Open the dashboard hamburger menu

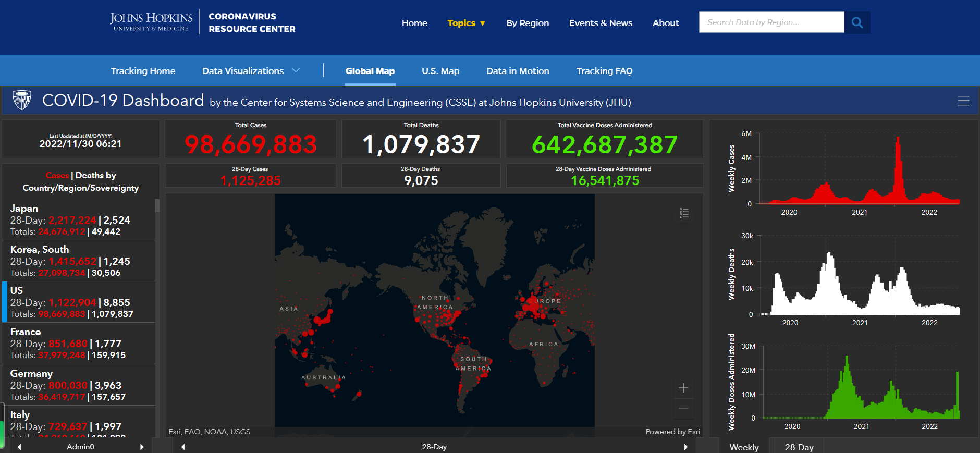(x=963, y=101)
